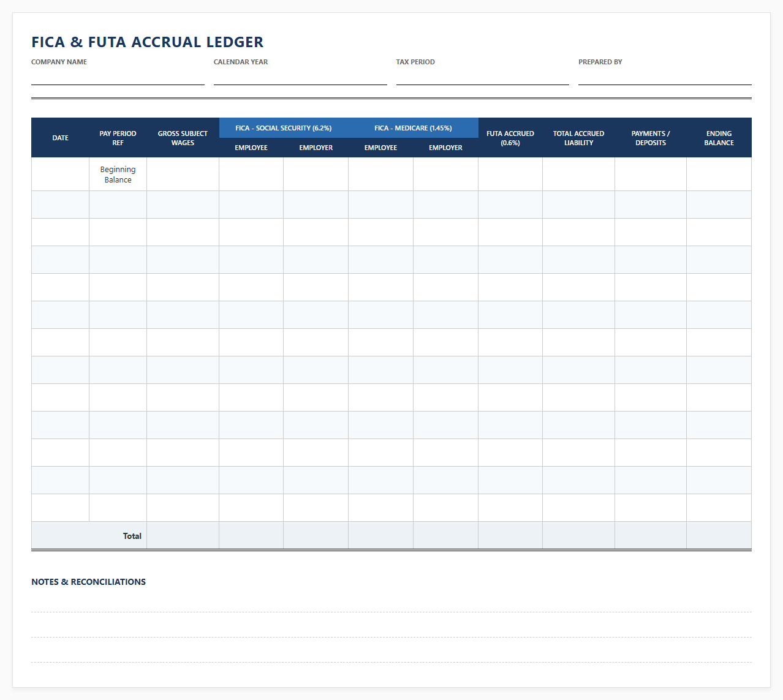This screenshot has height=700, width=783.
Task: Click the NOTES & RECONCILIATIONS heading
Action: coord(89,582)
